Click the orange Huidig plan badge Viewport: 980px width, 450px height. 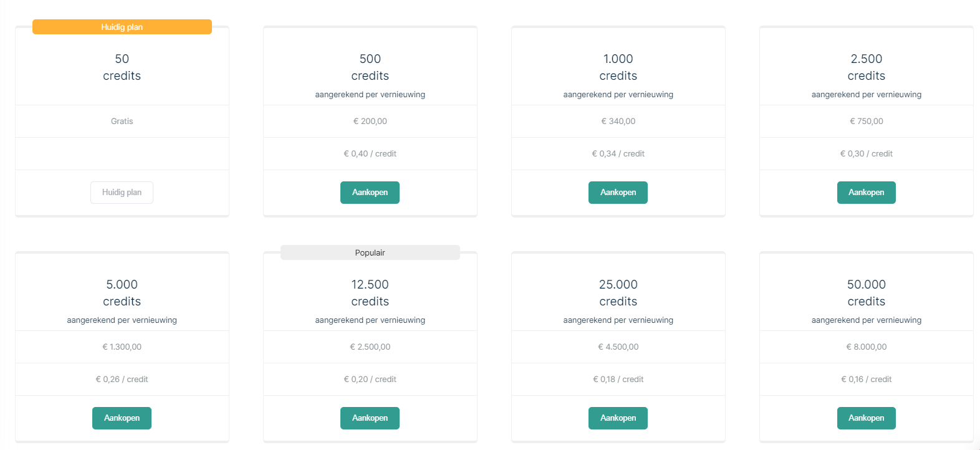(122, 27)
